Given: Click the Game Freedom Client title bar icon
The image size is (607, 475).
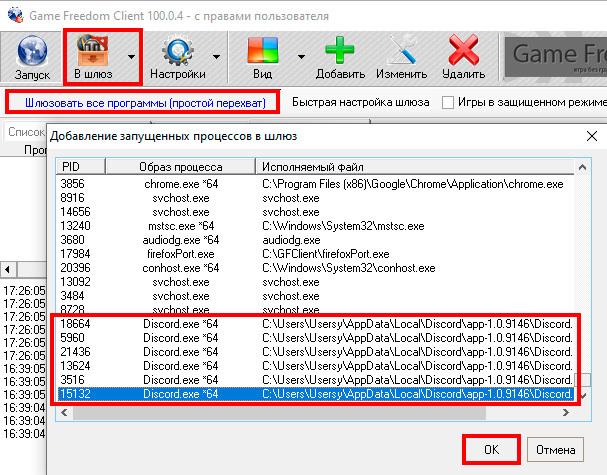Looking at the screenshot, I should (15, 15).
